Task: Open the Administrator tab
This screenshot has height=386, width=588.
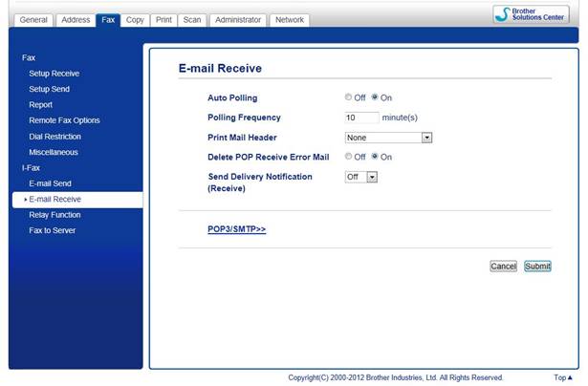Action: [237, 19]
